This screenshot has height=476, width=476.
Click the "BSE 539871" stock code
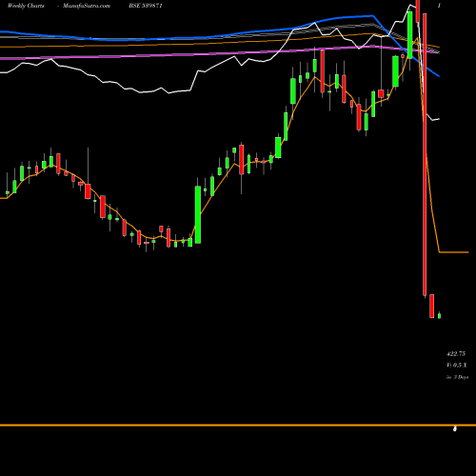[146, 6]
